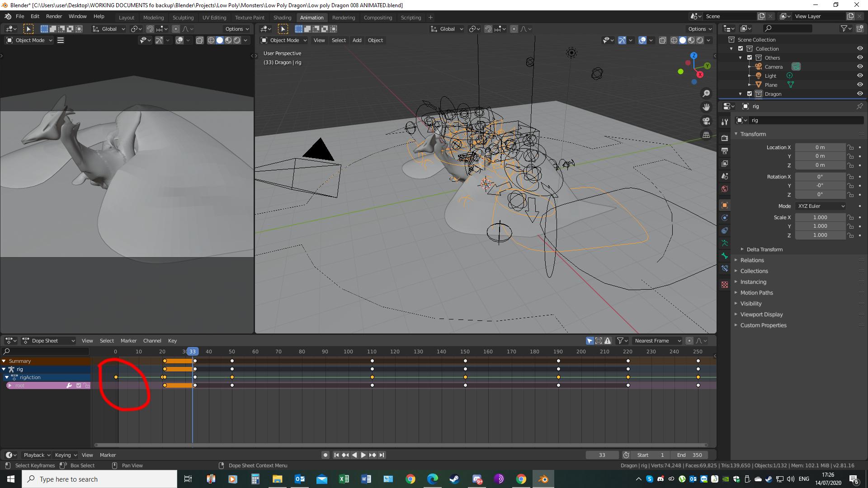
Task: Uncheck the Others collection checkbox
Action: tap(750, 58)
